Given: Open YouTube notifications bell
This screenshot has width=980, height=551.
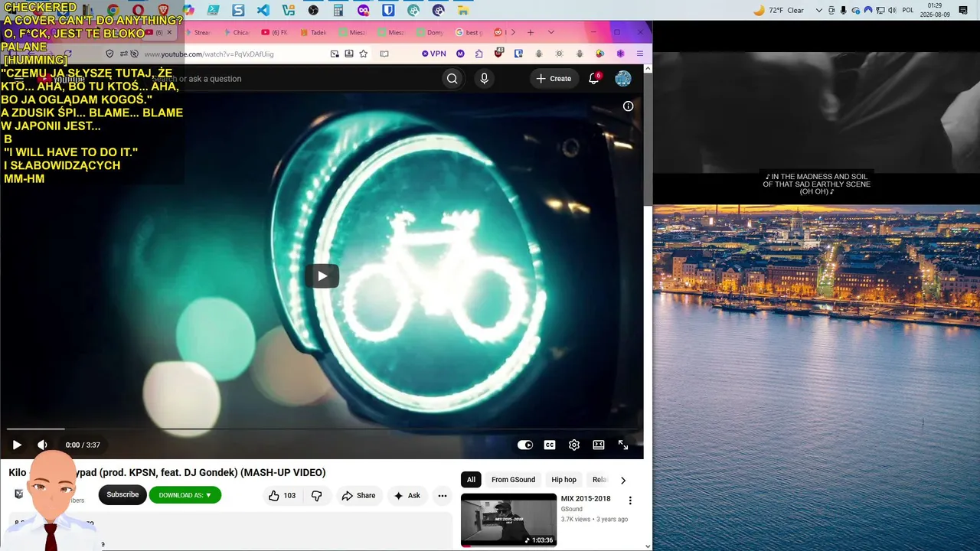Looking at the screenshot, I should [593, 79].
